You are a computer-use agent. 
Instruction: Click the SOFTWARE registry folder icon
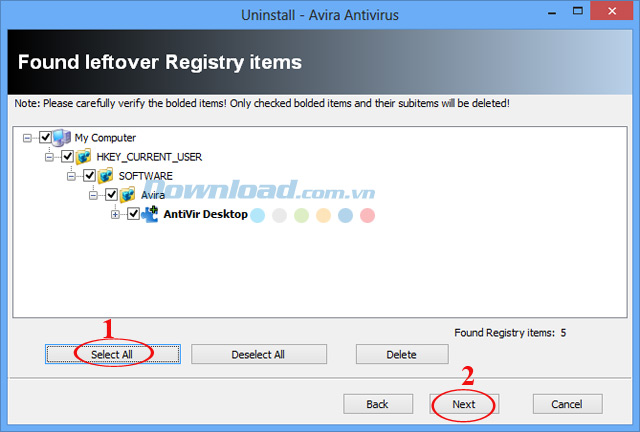click(x=106, y=176)
